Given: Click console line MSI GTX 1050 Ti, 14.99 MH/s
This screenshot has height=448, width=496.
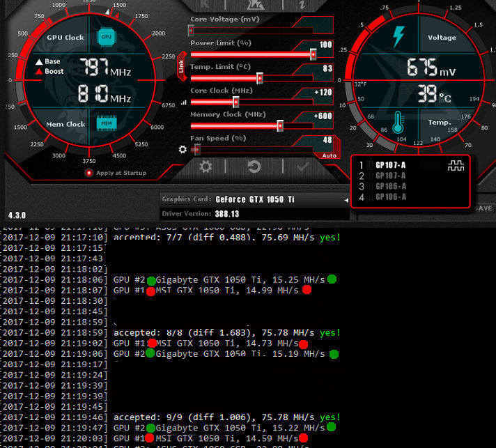Looking at the screenshot, I should pyautogui.click(x=206, y=291).
